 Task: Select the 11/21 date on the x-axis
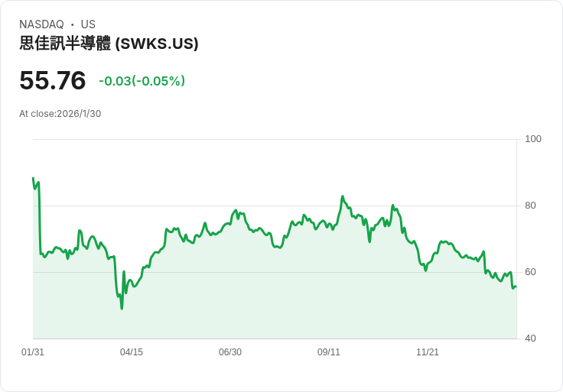coord(428,352)
